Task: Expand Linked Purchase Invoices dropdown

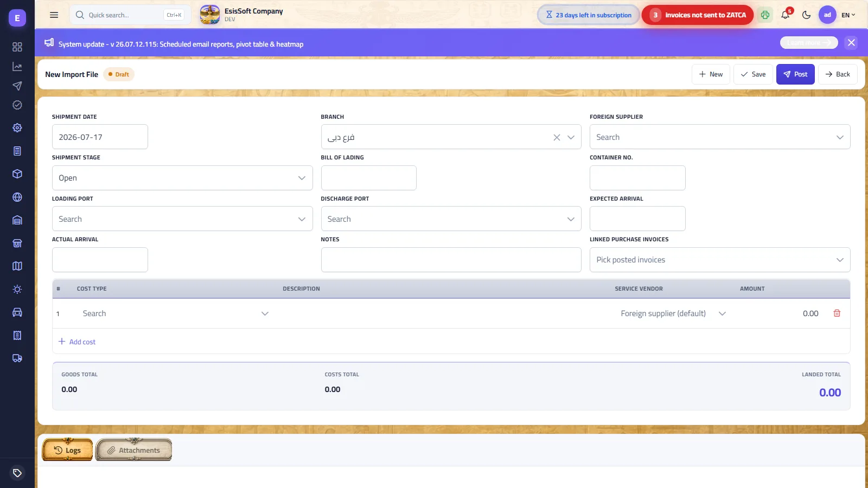Action: (x=720, y=260)
